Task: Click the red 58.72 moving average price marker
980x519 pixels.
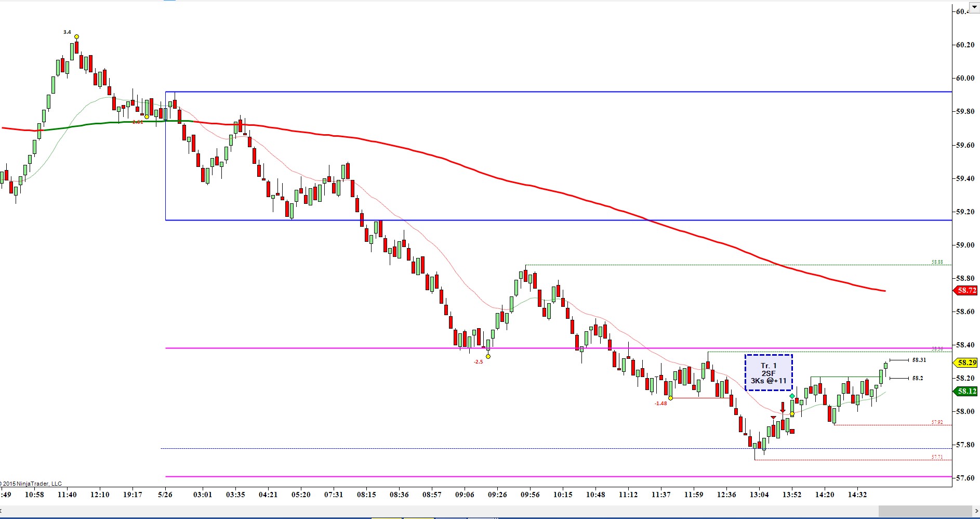Action: pyautogui.click(x=966, y=290)
